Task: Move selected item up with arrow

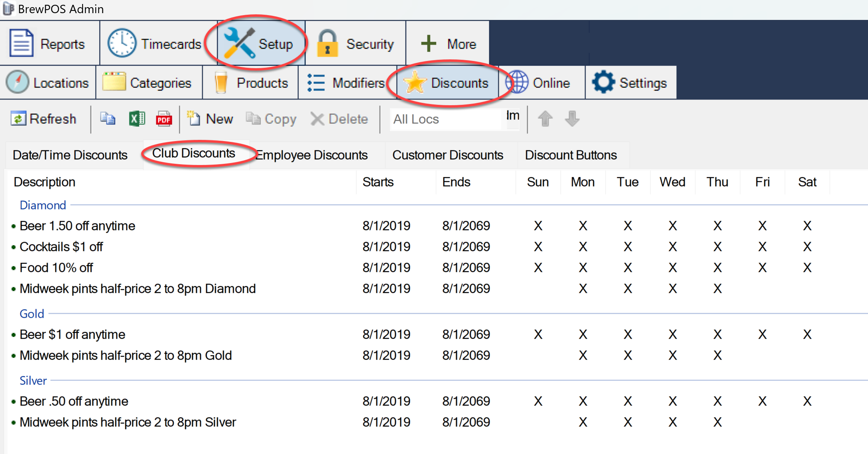Action: [x=545, y=119]
